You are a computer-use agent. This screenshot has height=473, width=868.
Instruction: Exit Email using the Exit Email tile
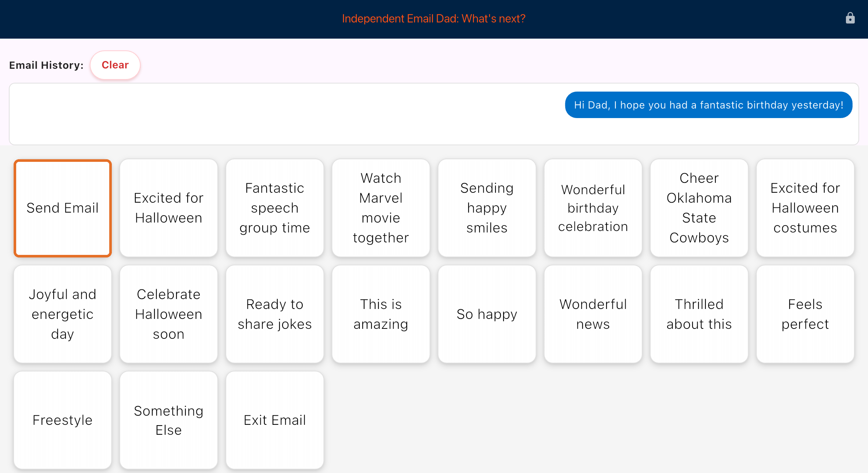pyautogui.click(x=275, y=420)
